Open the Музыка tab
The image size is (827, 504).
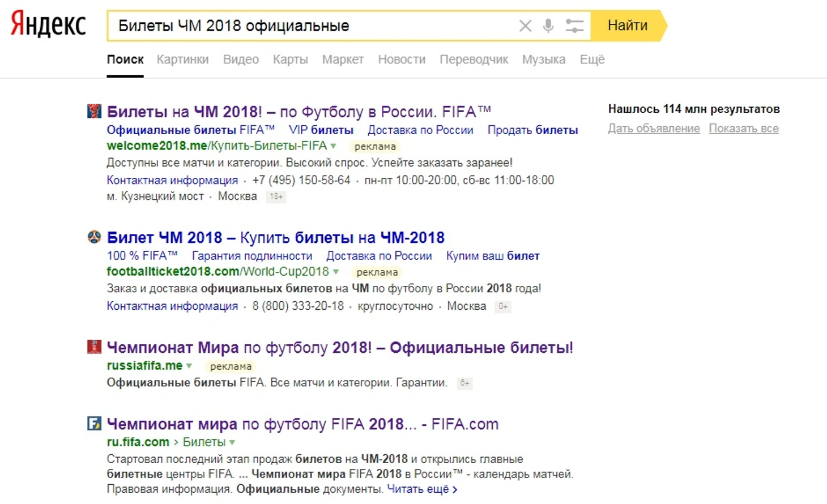point(543,59)
